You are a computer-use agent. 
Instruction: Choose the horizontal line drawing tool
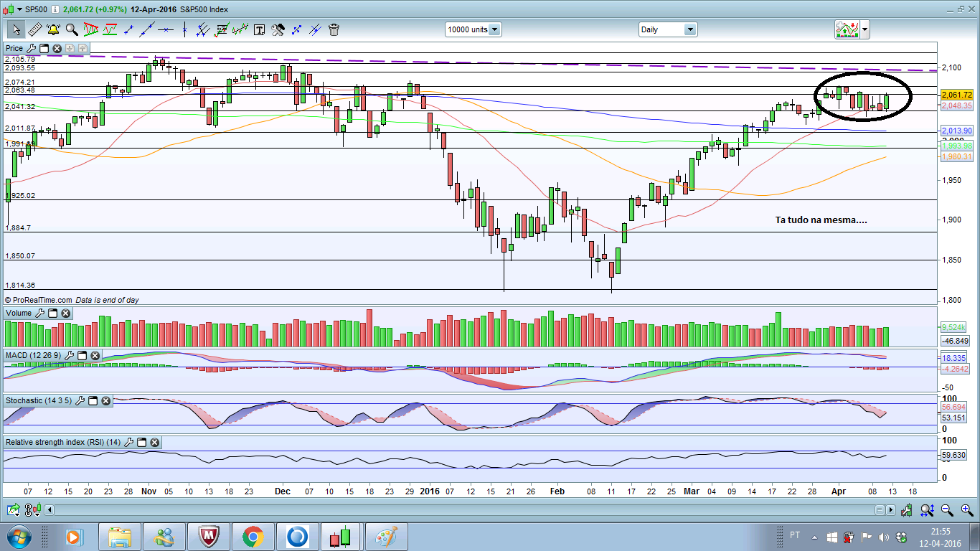tap(166, 29)
